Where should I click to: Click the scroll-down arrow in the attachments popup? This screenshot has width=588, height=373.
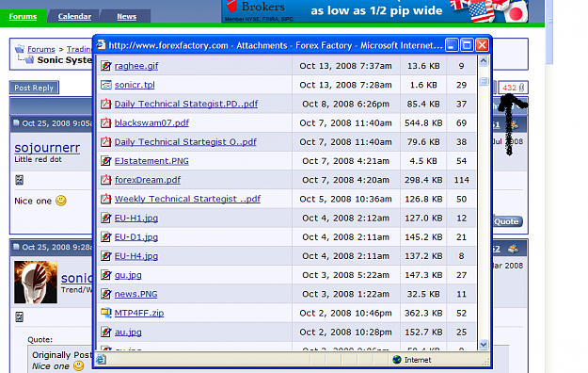pyautogui.click(x=484, y=344)
